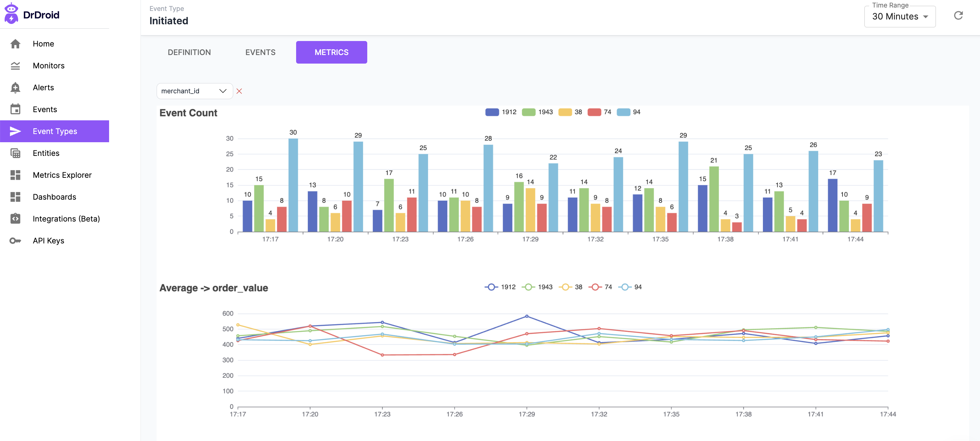The height and width of the screenshot is (441, 980).
Task: Remove the merchant_id filter with red X
Action: click(239, 91)
